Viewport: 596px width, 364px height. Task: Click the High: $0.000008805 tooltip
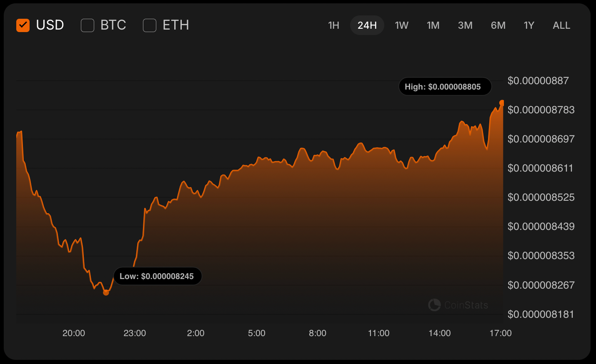point(445,86)
